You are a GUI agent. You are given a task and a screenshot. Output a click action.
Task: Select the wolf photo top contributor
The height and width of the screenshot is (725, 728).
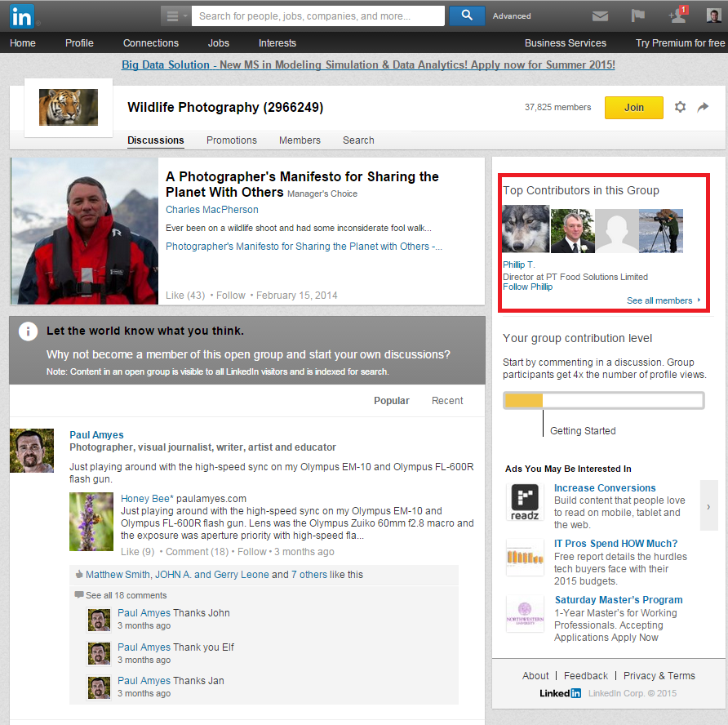coord(526,229)
